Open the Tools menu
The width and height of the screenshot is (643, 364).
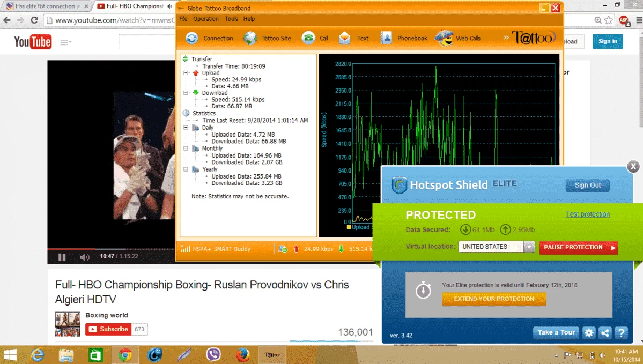[231, 19]
